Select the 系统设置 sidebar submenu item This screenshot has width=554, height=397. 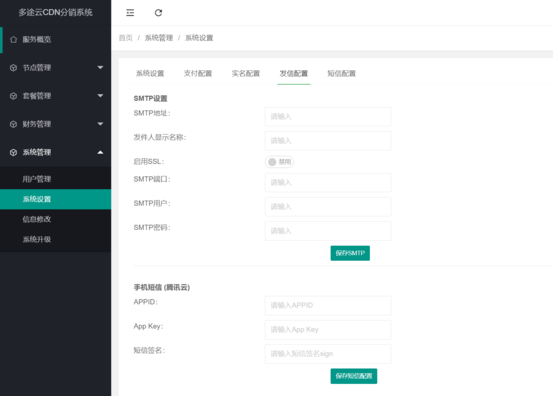[55, 199]
